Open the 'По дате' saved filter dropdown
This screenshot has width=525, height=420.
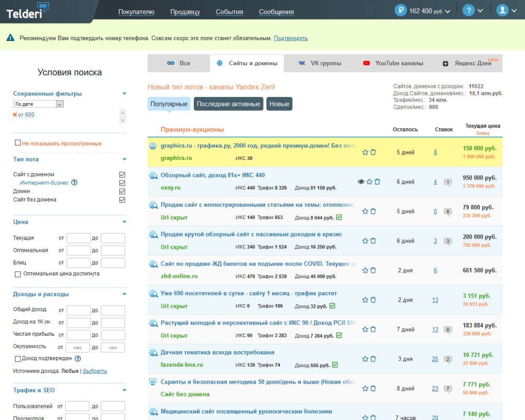pos(38,104)
